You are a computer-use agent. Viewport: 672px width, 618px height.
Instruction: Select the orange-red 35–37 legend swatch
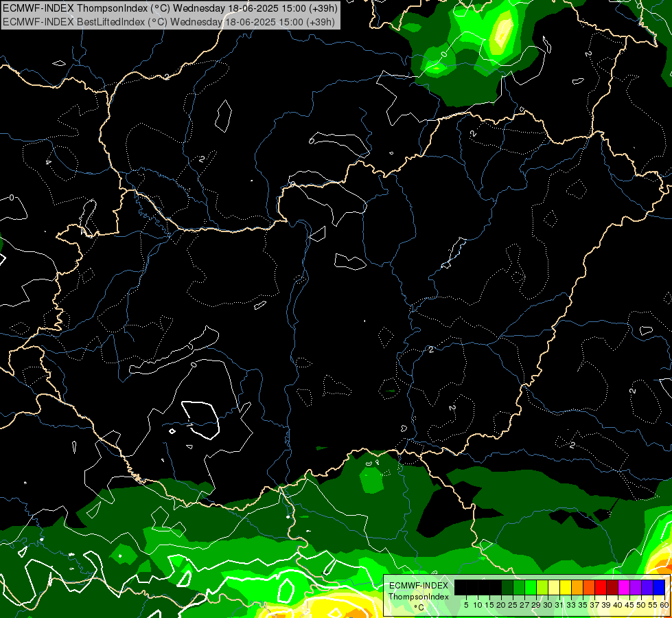[589, 587]
